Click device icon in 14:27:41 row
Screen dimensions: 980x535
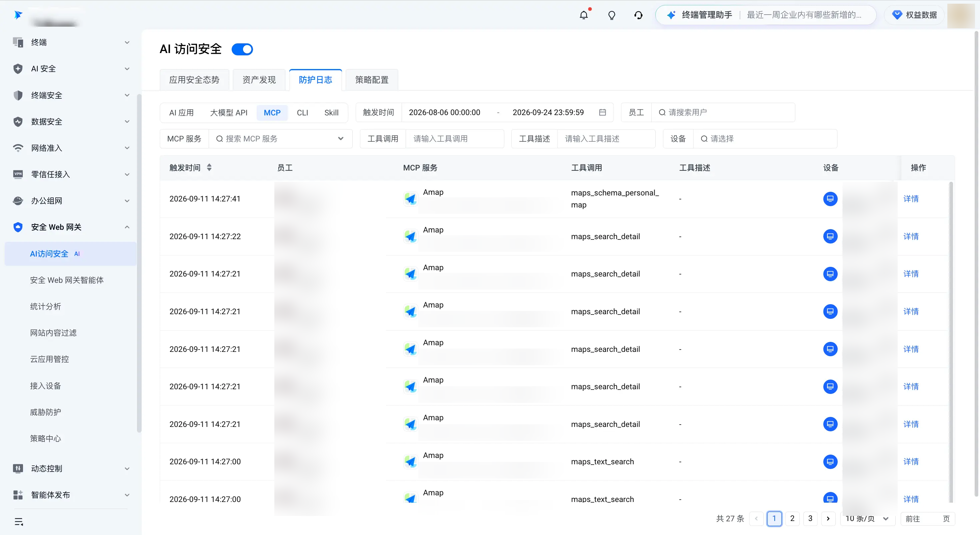830,199
